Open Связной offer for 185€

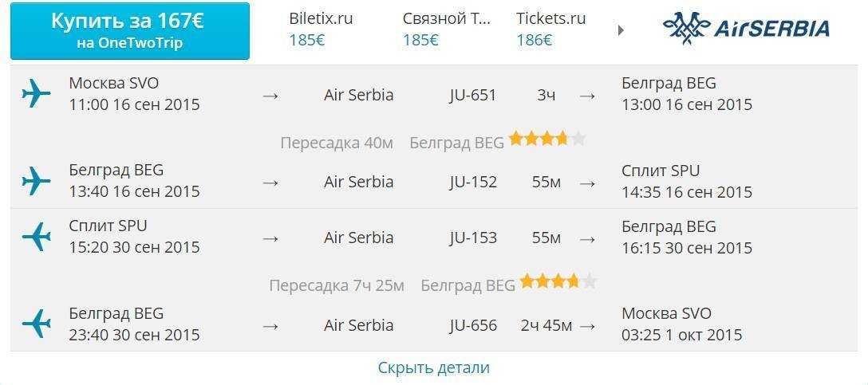coord(446,29)
